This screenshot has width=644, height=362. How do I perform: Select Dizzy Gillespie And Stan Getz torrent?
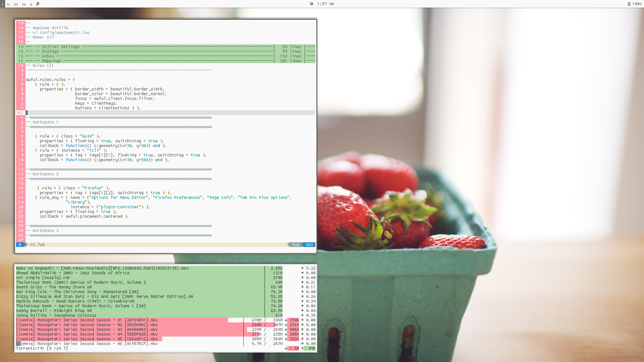coord(166,296)
